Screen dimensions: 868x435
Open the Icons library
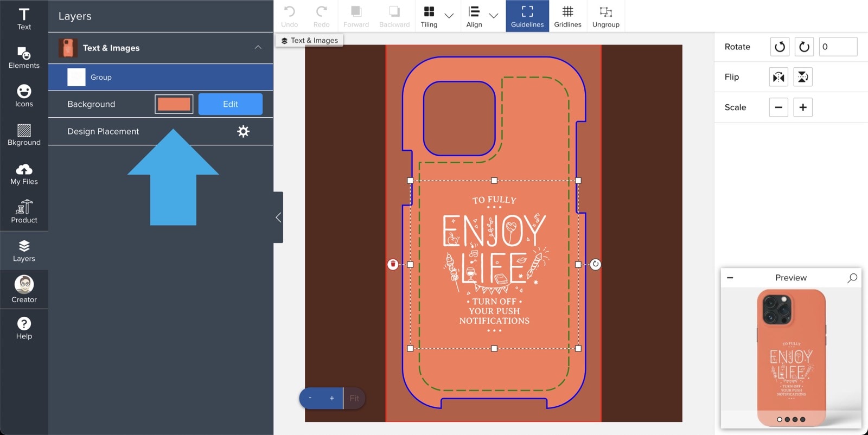coord(24,96)
